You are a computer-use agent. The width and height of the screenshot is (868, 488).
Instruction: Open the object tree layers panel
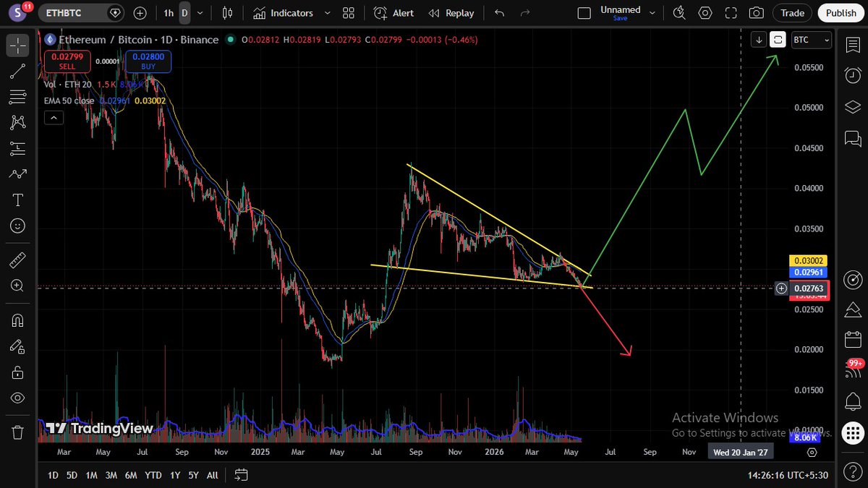tap(853, 107)
